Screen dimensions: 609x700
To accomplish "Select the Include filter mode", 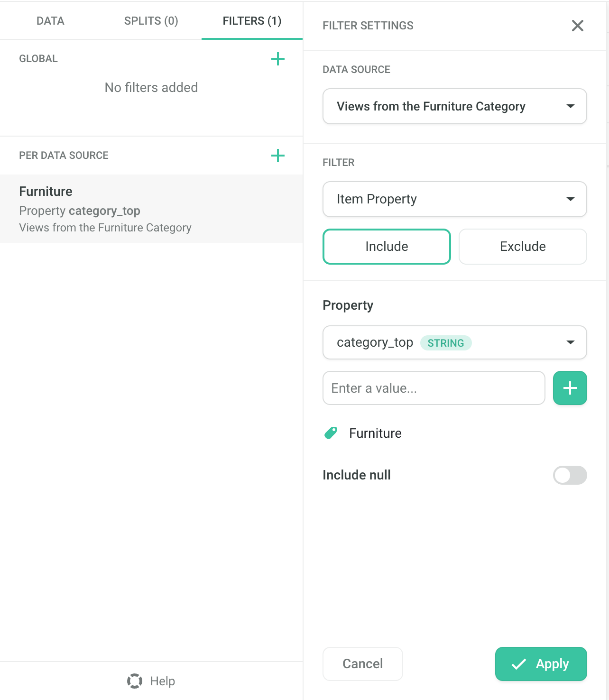I will [x=387, y=247].
